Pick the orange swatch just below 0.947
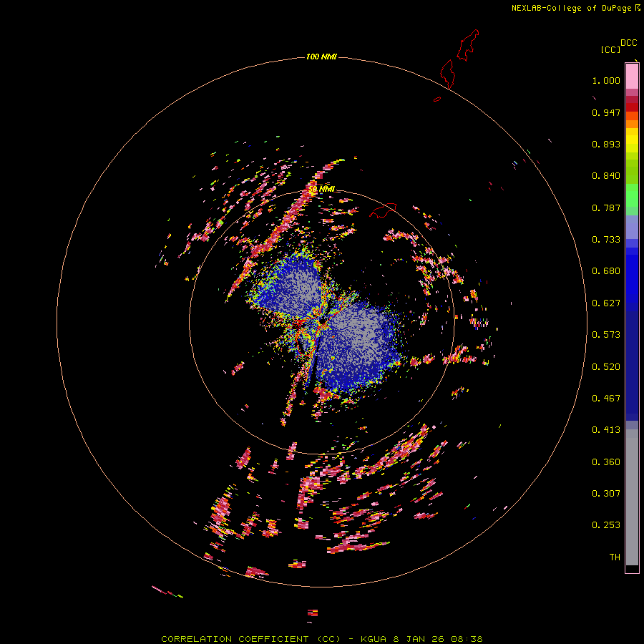The height and width of the screenshot is (644, 644). (632, 124)
